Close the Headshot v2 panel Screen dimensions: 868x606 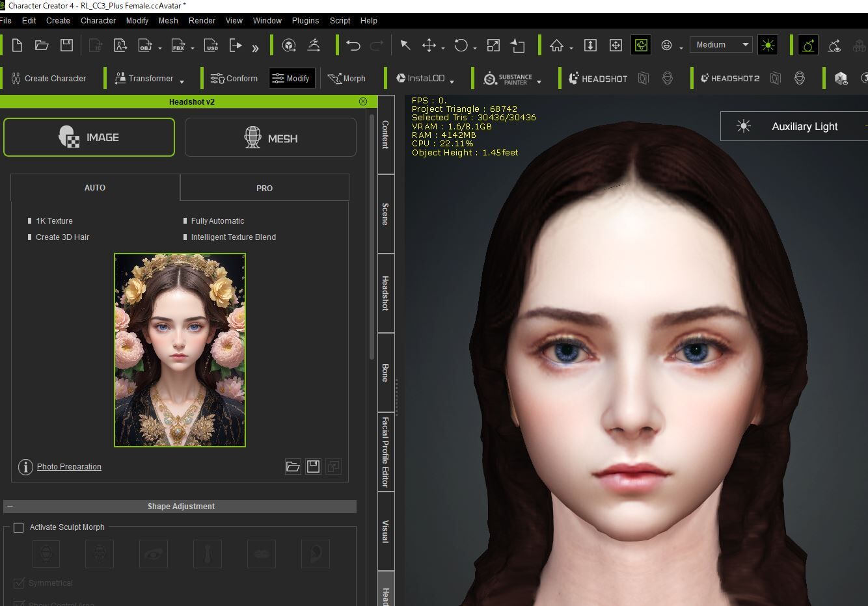(x=363, y=101)
